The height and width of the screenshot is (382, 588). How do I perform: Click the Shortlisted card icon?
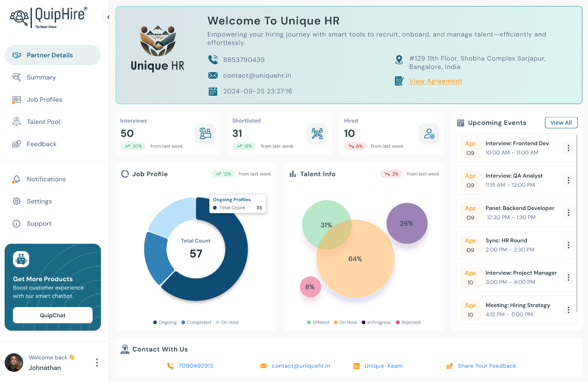(317, 134)
